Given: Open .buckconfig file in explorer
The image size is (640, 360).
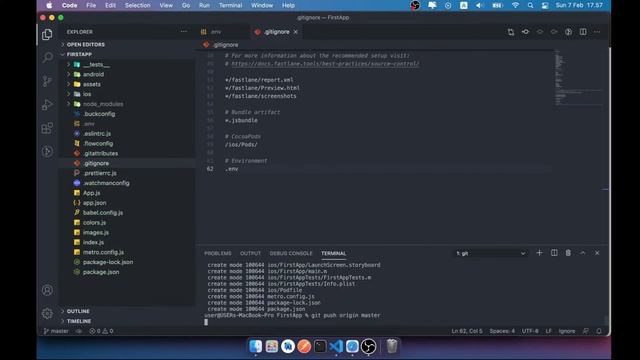Looking at the screenshot, I should (x=99, y=114).
